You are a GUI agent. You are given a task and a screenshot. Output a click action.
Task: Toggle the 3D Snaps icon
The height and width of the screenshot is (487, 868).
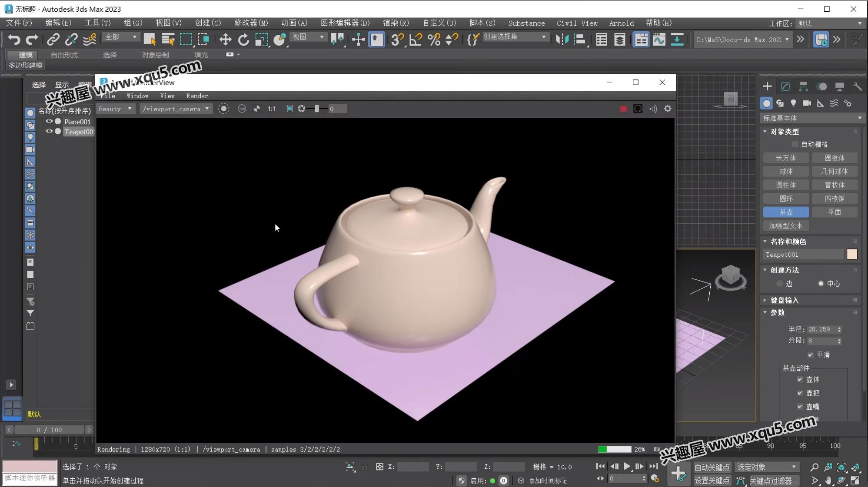[397, 40]
